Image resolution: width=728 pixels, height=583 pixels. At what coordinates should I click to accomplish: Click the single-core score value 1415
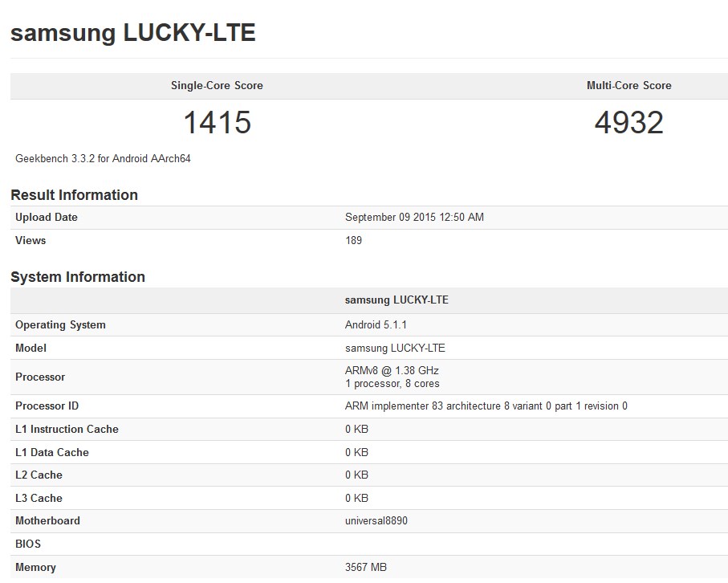tap(218, 122)
